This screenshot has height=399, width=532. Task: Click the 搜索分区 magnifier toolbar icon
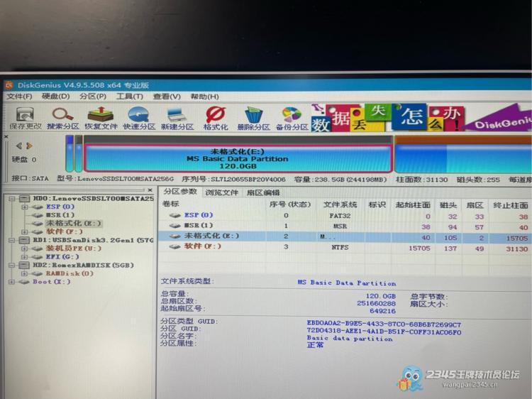coord(62,117)
